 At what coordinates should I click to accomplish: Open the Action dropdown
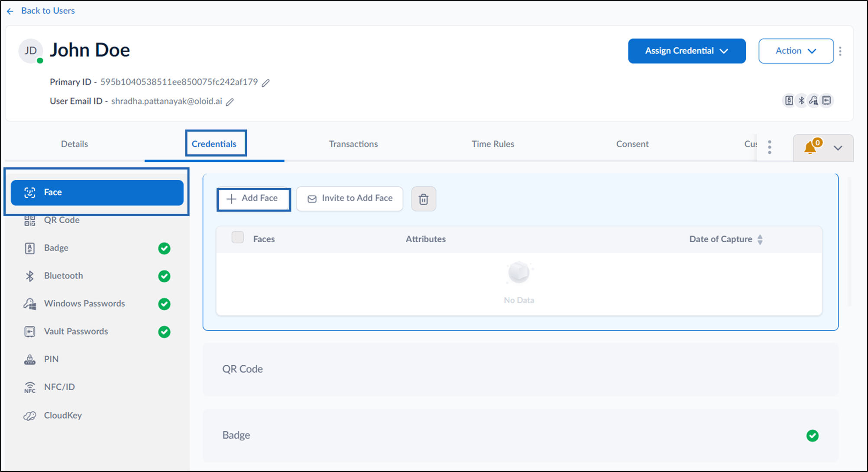point(796,51)
